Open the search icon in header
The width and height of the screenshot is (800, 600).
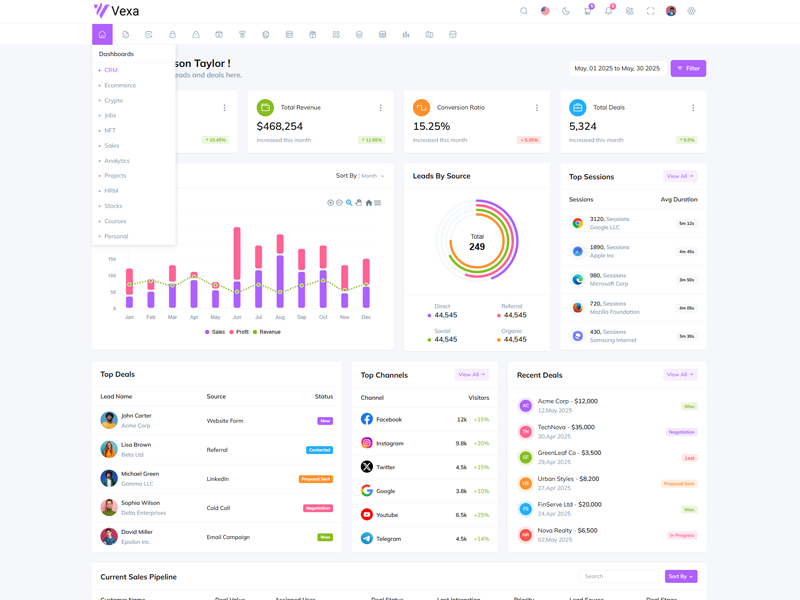pos(523,11)
